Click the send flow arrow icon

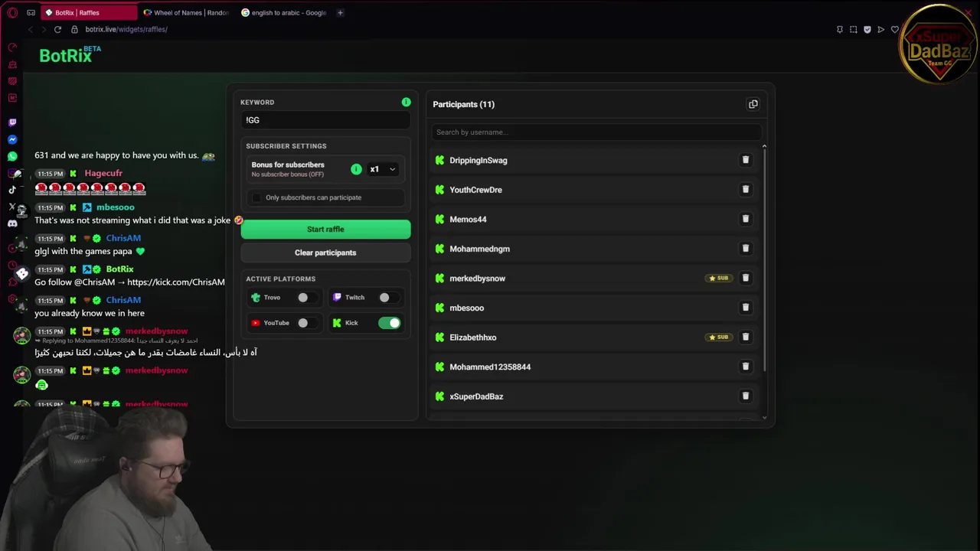tap(880, 29)
